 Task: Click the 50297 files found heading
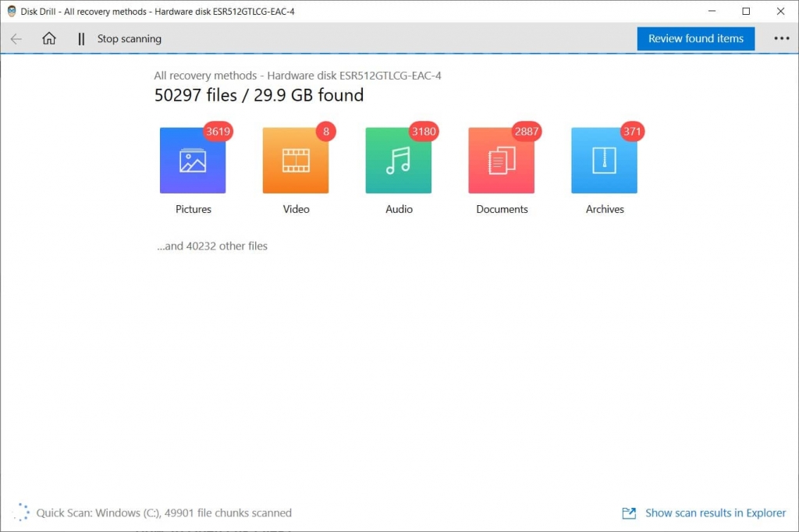point(258,95)
